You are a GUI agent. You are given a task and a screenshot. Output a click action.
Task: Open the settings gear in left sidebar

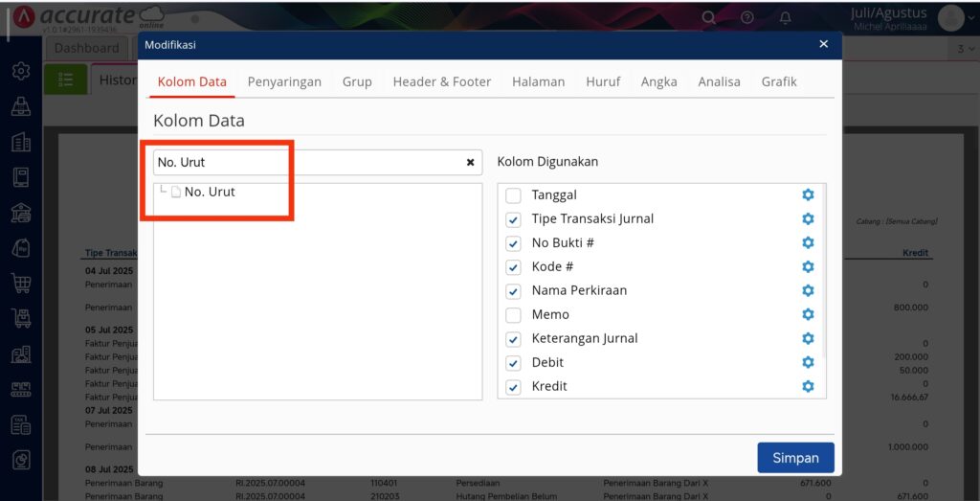pos(21,71)
